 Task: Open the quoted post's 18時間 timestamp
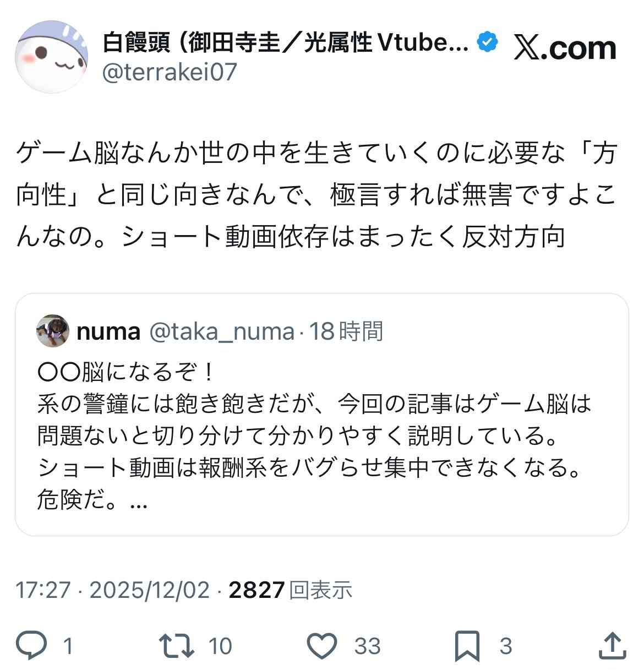tap(346, 331)
